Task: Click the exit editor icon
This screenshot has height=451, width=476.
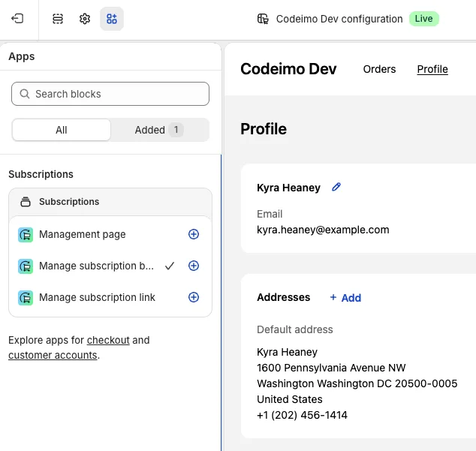Action: click(17, 19)
